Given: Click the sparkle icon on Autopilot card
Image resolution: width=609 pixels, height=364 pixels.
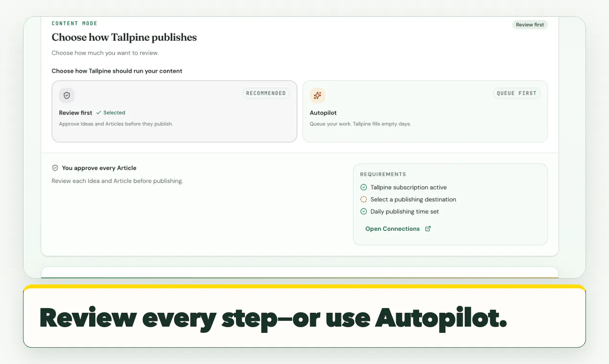Looking at the screenshot, I should point(317,95).
